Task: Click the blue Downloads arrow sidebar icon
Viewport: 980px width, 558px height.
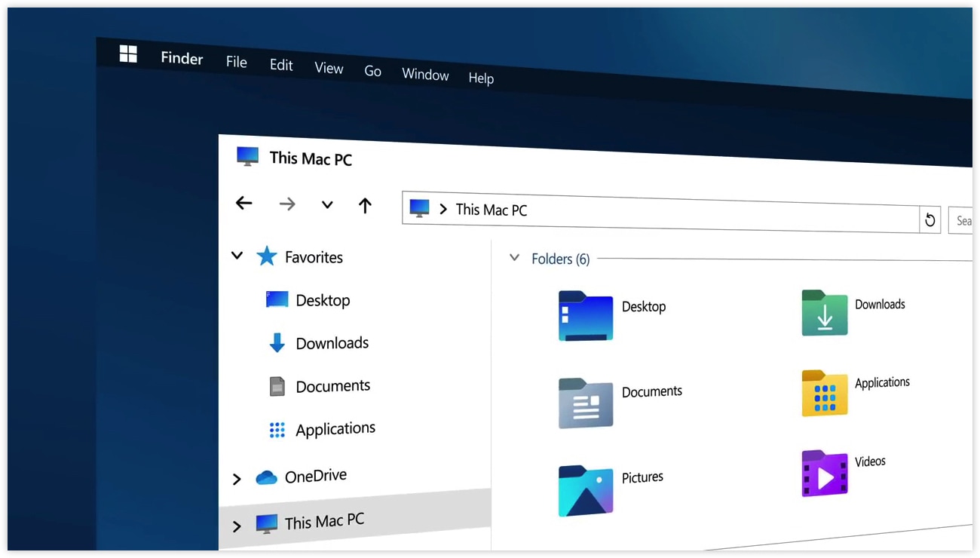Action: (277, 343)
